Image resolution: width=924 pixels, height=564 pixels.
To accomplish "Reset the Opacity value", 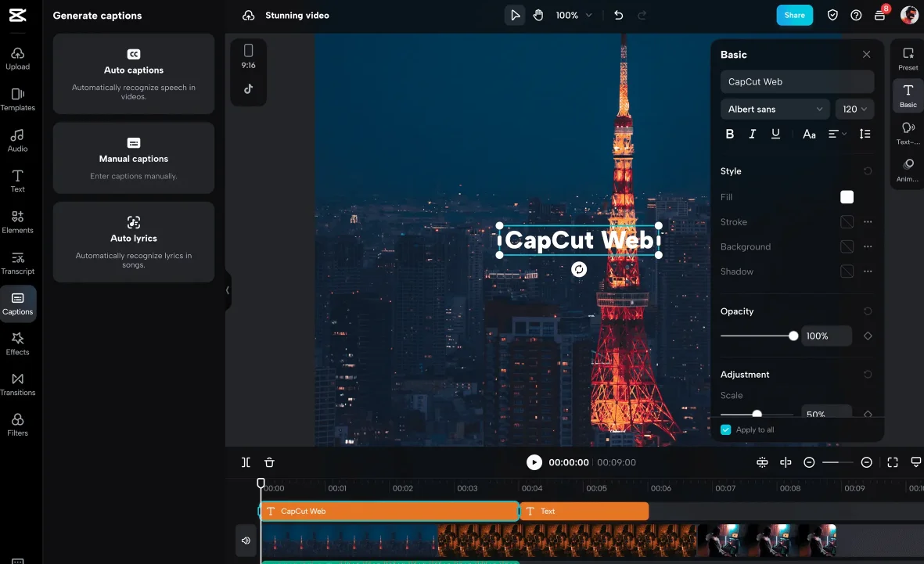I will [868, 311].
